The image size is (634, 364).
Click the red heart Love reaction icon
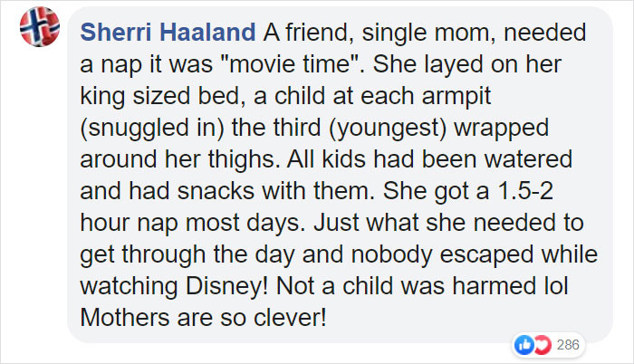[543, 345]
